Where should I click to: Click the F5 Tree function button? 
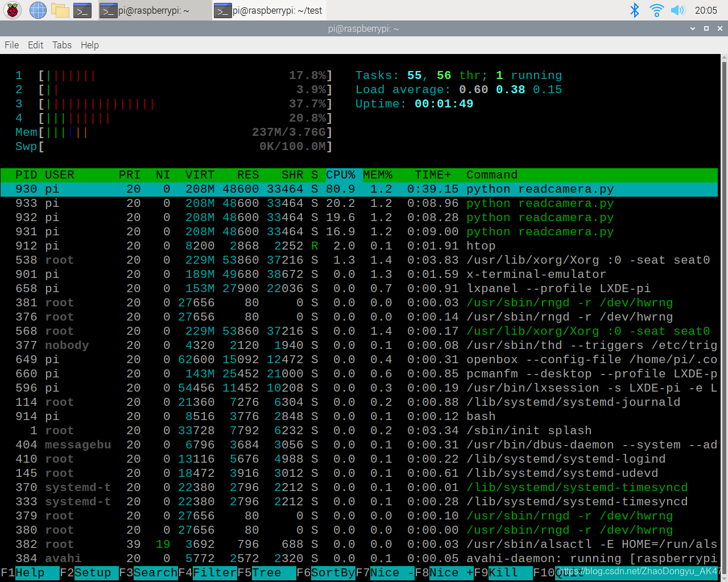click(x=266, y=573)
